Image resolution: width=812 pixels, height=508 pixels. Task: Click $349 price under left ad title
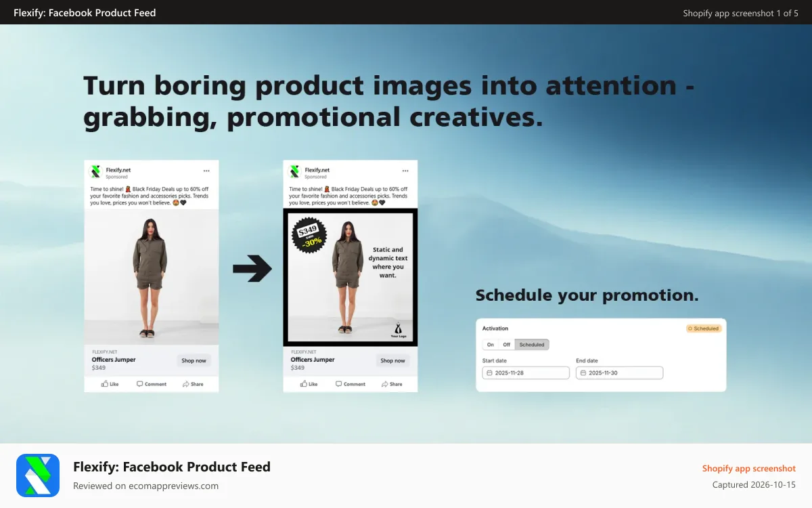99,368
